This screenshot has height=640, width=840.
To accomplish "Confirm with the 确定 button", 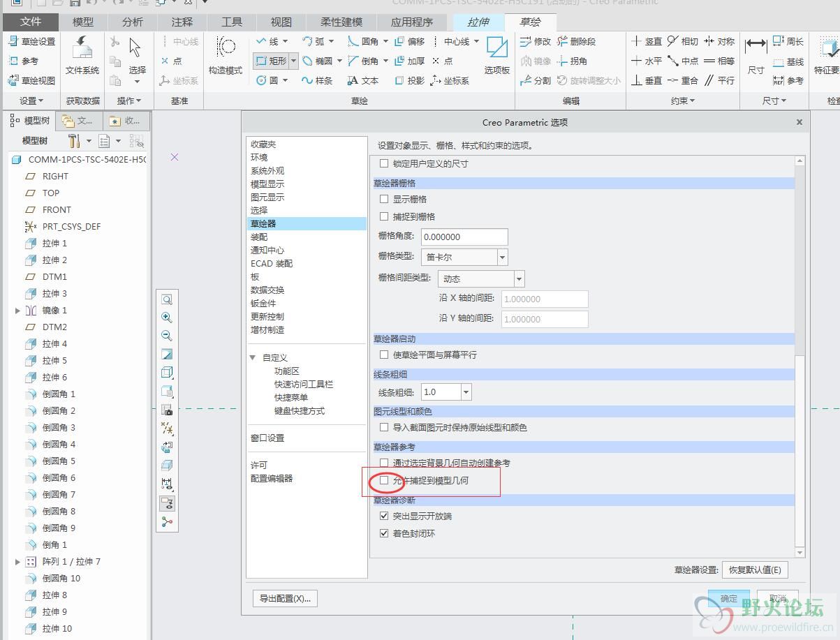I will (729, 598).
